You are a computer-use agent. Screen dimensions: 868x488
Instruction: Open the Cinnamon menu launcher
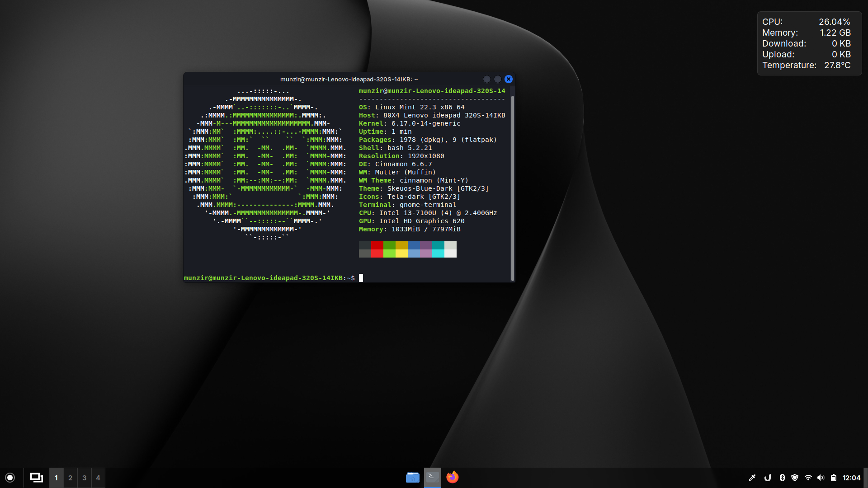(10, 477)
